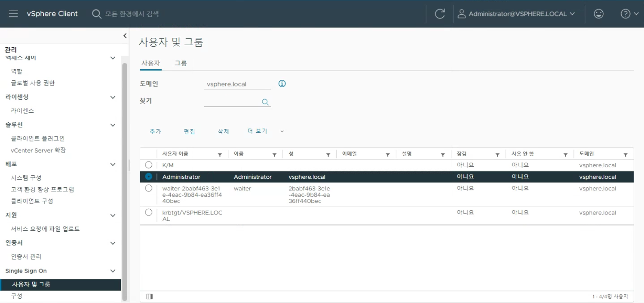Click the 추가 button
Image resolution: width=644 pixels, height=303 pixels.
155,132
